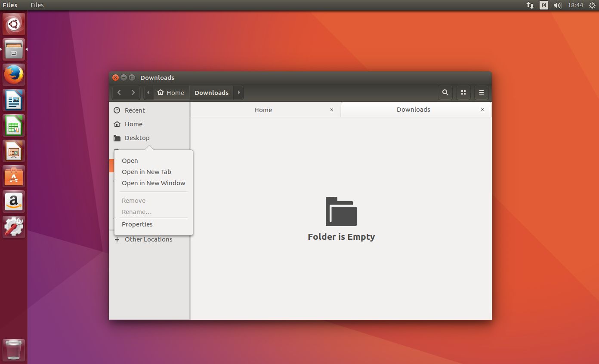Close the Downloads tab
This screenshot has width=599, height=364.
coord(482,110)
